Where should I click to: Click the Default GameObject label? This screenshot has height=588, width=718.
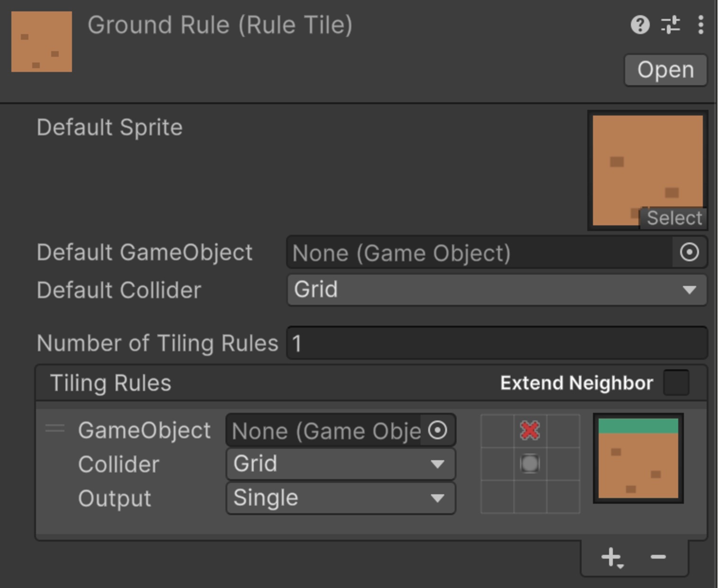(144, 252)
